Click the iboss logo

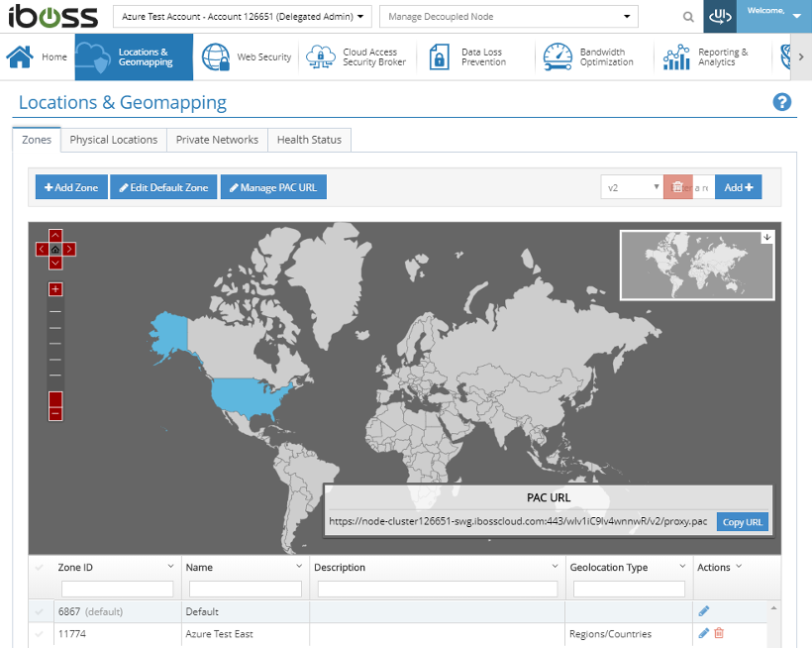pyautogui.click(x=52, y=17)
